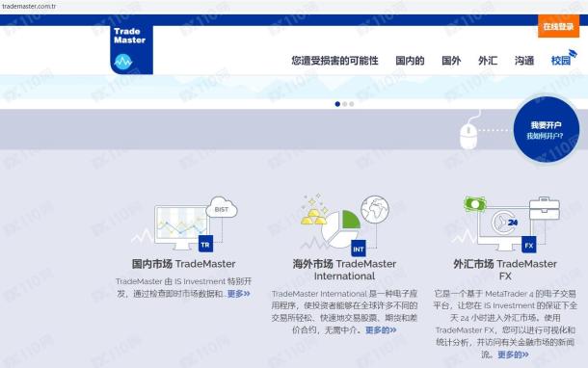The height and width of the screenshot is (368, 588).
Task: Click the TR badge icon
Action: 205,245
